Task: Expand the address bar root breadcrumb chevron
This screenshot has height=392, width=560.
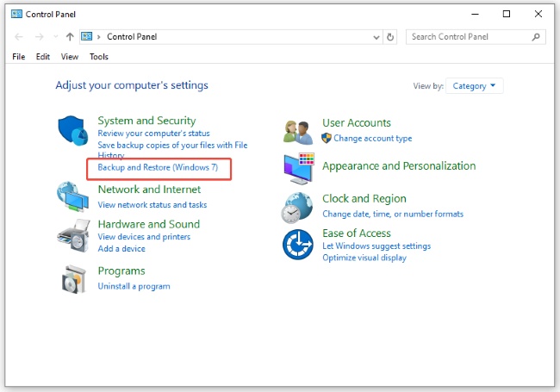Action: tap(98, 37)
